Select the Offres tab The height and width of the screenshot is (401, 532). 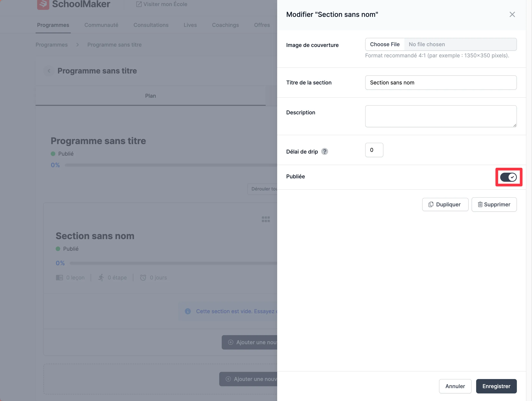click(262, 25)
